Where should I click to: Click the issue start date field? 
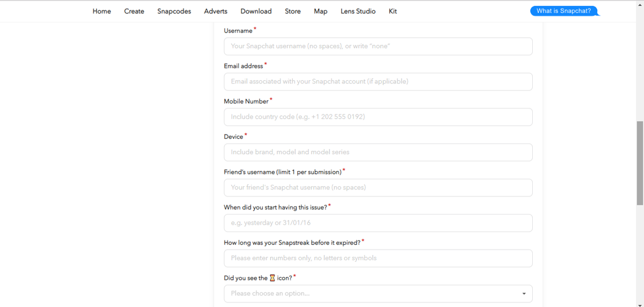click(378, 223)
